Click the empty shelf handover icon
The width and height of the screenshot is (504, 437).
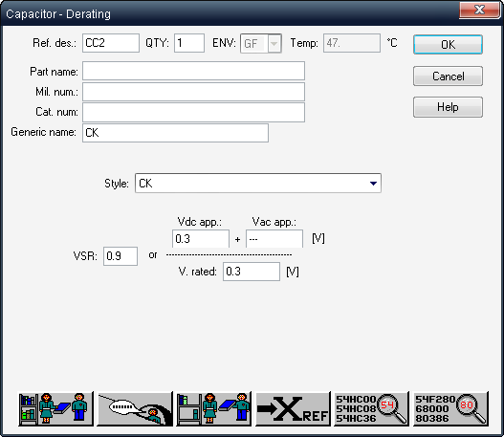pos(214,408)
